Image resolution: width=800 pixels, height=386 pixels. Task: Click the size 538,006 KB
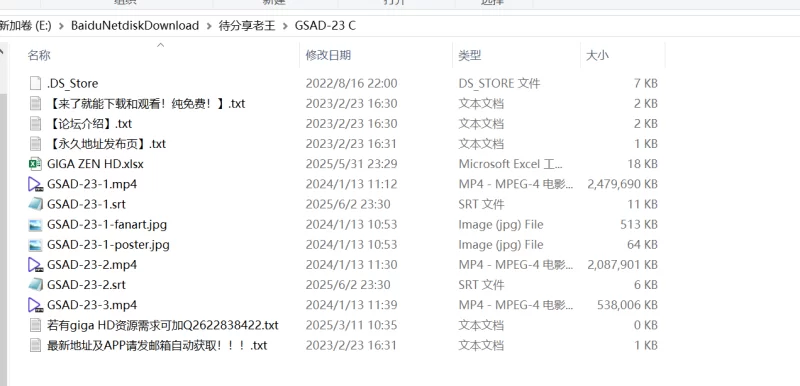(x=628, y=305)
